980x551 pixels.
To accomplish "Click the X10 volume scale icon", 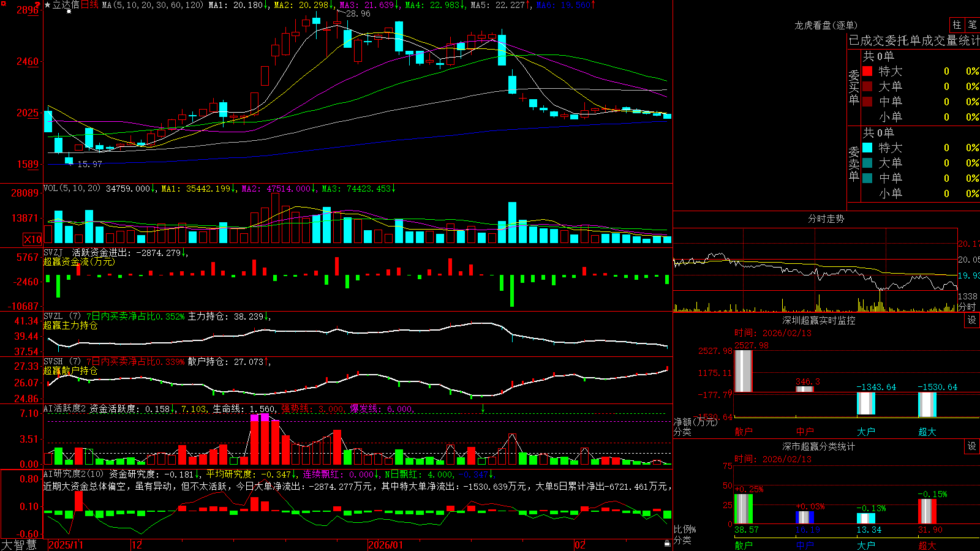I will (x=32, y=239).
